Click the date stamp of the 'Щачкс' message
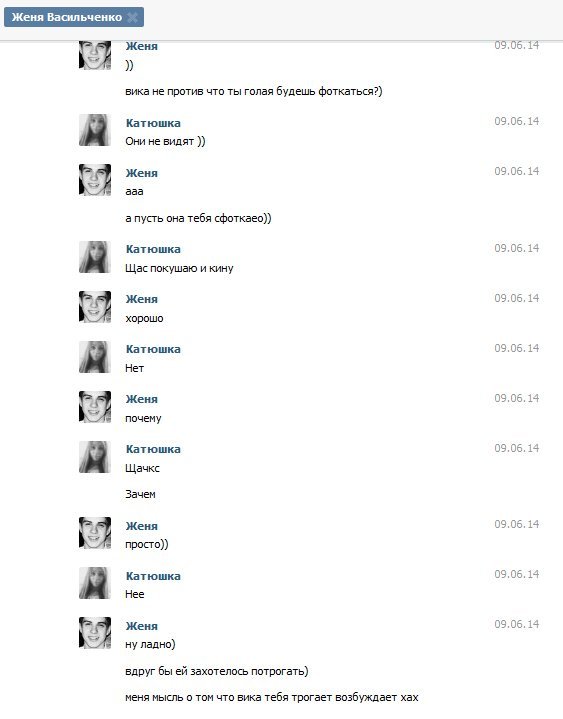The height and width of the screenshot is (719, 563). click(x=516, y=448)
